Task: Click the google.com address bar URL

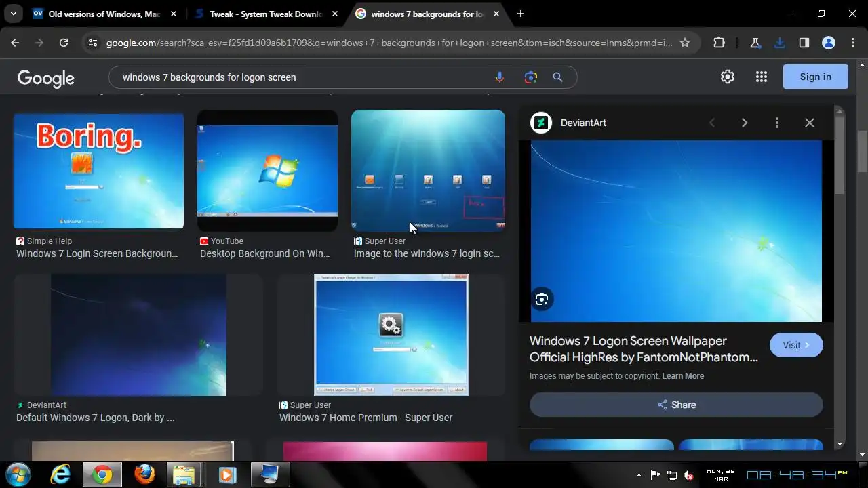Action: [x=389, y=43]
